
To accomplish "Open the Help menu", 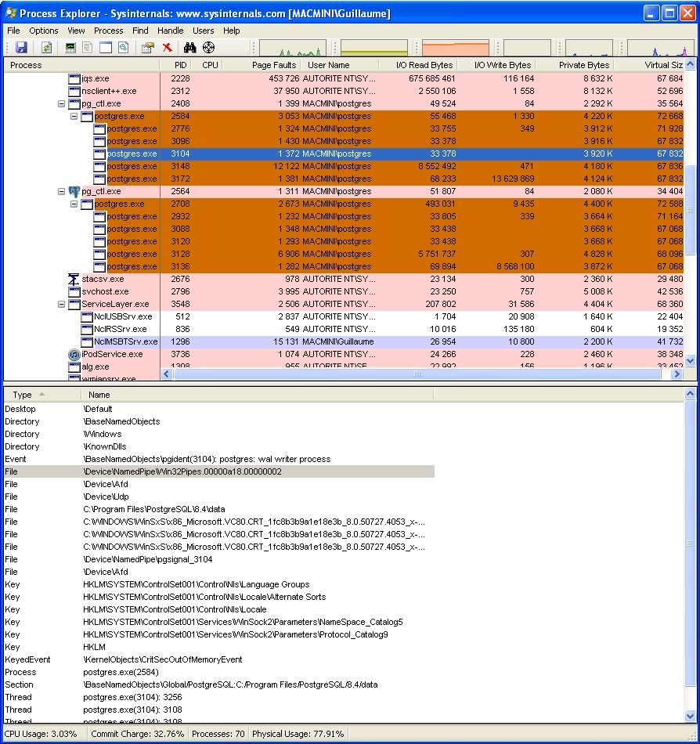I will 232,31.
